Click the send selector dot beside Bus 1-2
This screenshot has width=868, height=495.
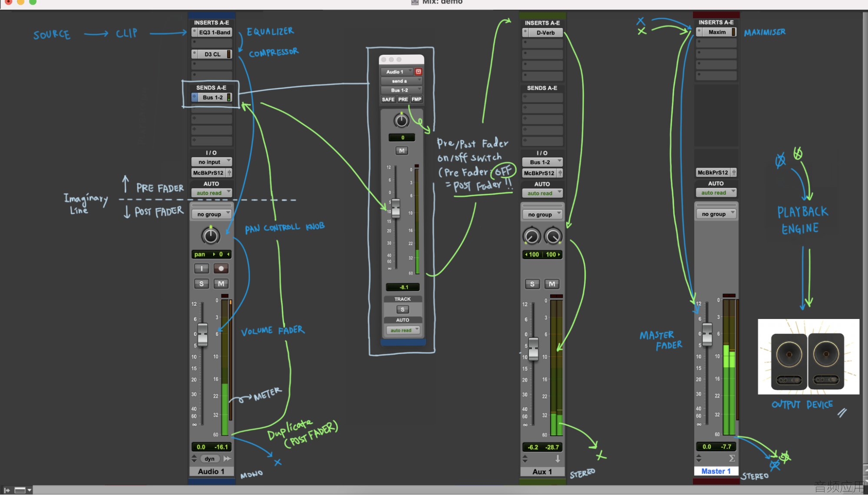[x=195, y=97]
